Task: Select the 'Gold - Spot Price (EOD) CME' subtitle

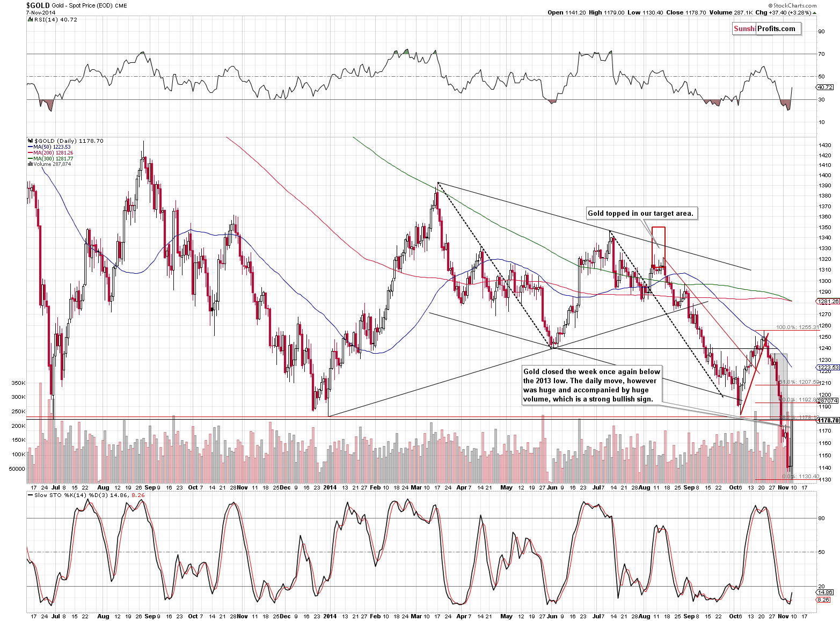Action: (x=90, y=6)
